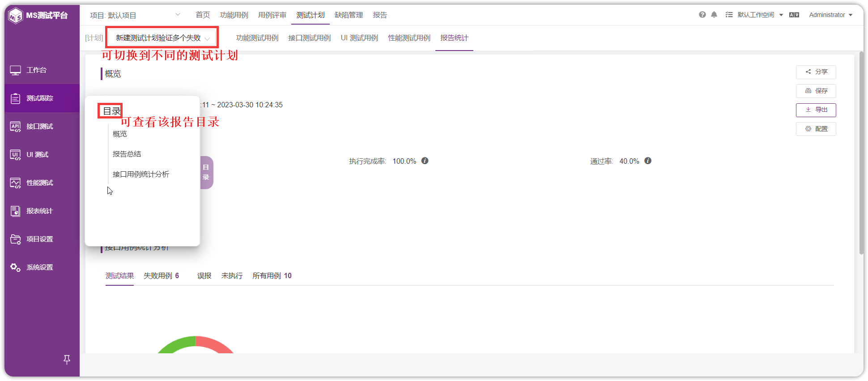Open 接口测试 module in sidebar
The image size is (868, 381).
click(x=42, y=127)
